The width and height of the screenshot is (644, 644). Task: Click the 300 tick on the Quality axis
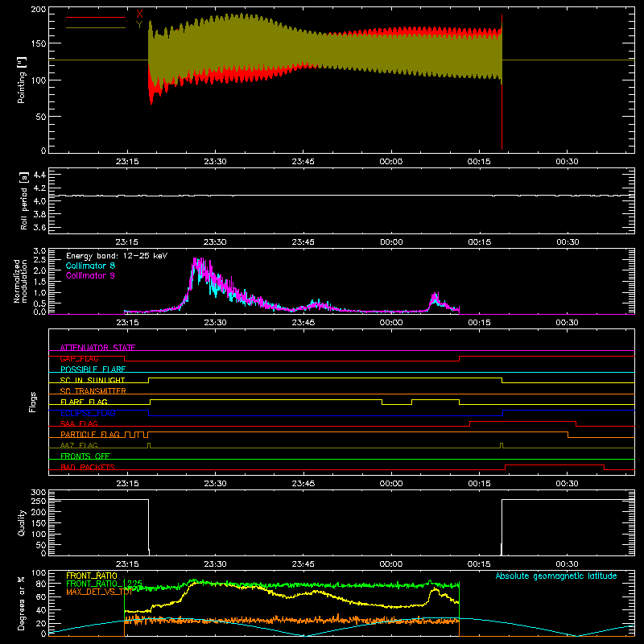(39, 493)
